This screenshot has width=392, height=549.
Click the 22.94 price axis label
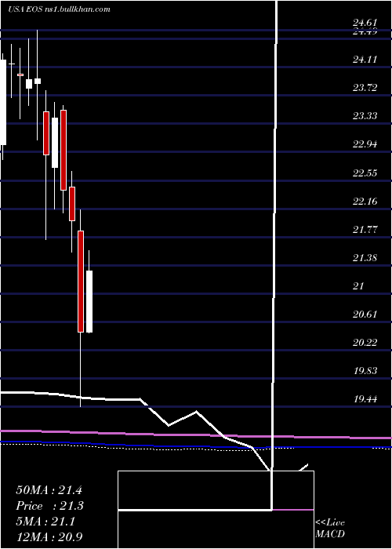365,144
